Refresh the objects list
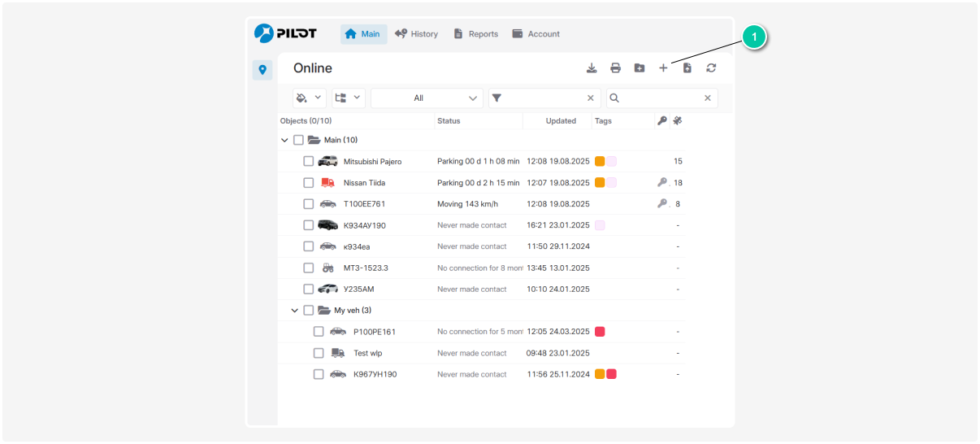Viewport: 980px width, 444px height. click(x=711, y=68)
